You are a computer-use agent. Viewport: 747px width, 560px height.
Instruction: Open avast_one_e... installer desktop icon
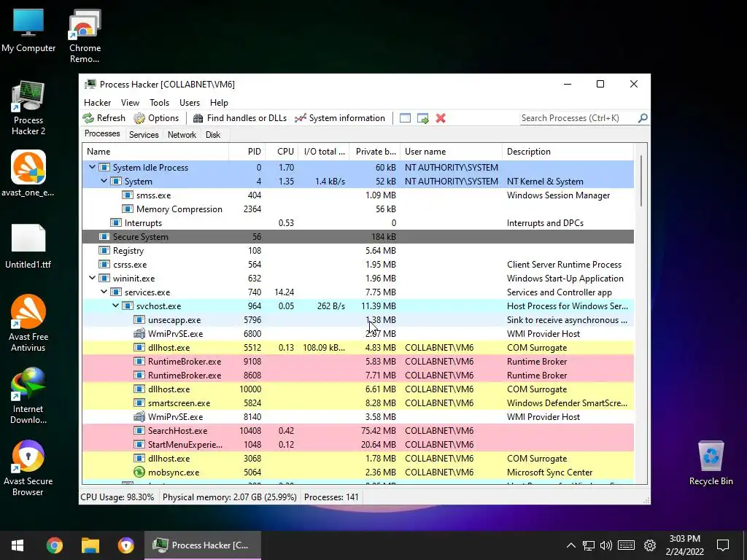click(x=28, y=174)
